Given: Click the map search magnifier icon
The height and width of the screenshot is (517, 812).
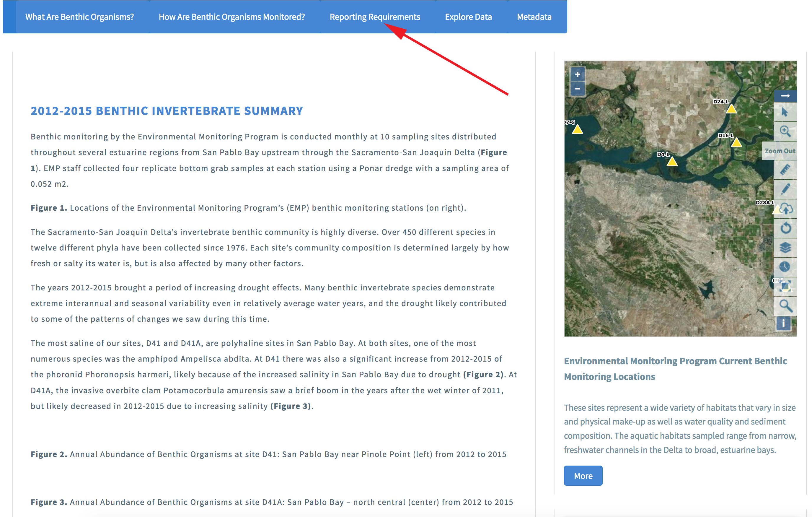Looking at the screenshot, I should [785, 306].
